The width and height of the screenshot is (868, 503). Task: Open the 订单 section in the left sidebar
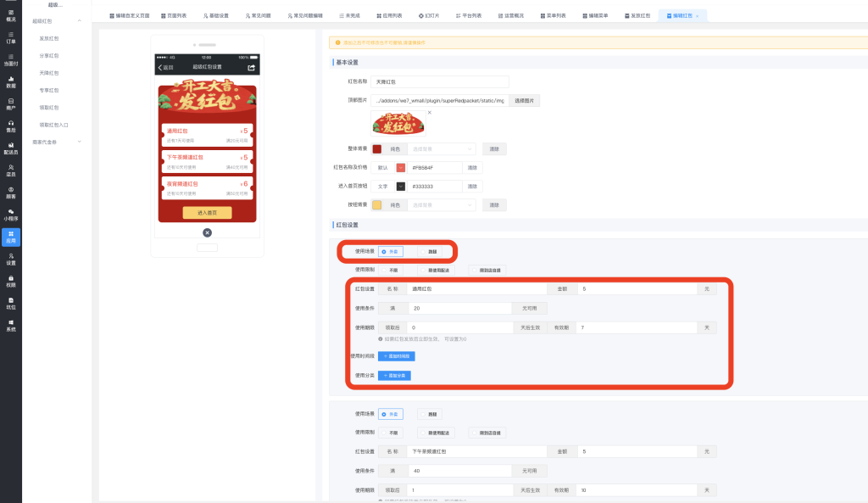11,38
